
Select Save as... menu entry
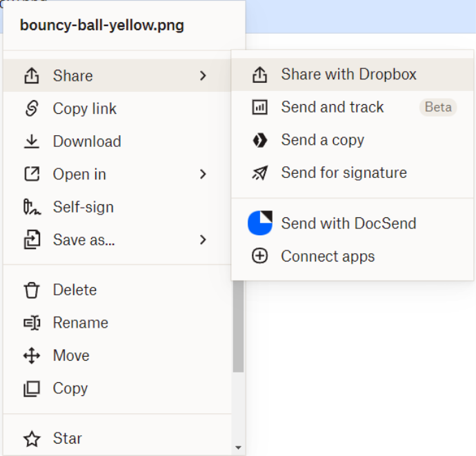pyautogui.click(x=117, y=240)
